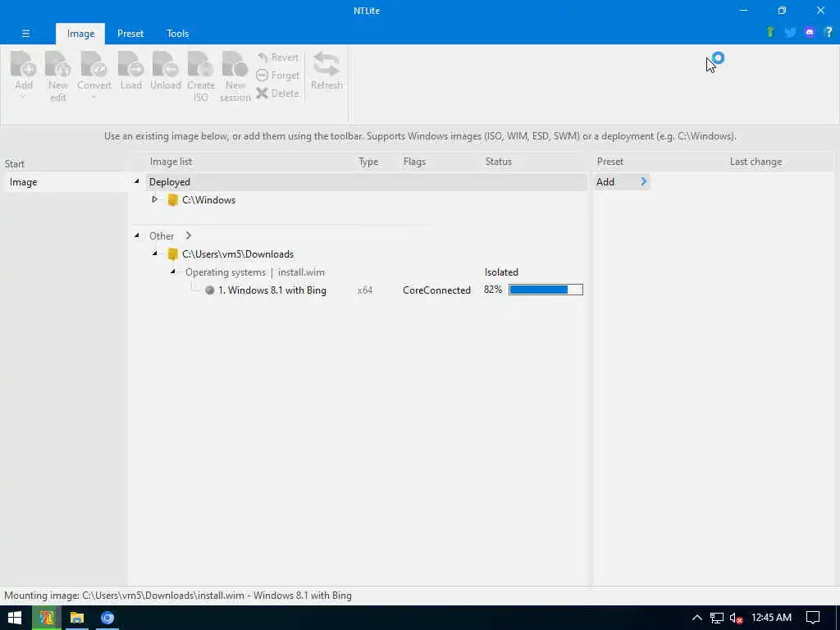Click the Isolated status text
This screenshot has width=840, height=630.
(x=501, y=272)
